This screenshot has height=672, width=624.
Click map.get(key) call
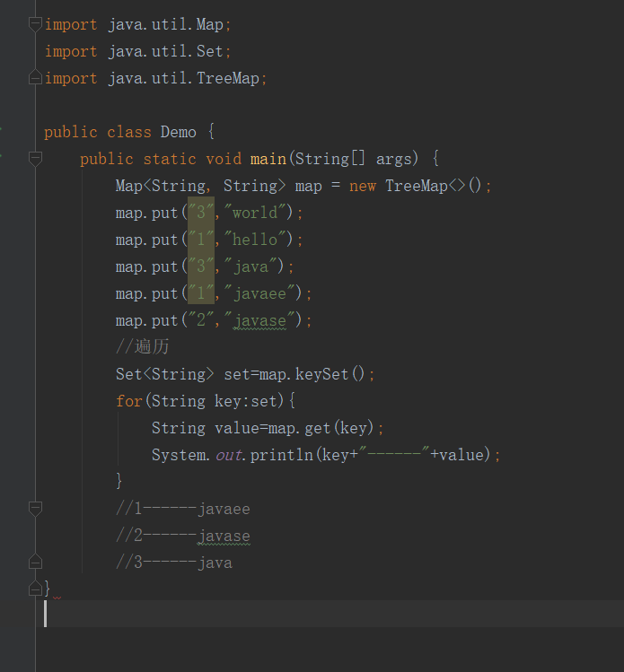click(x=321, y=428)
